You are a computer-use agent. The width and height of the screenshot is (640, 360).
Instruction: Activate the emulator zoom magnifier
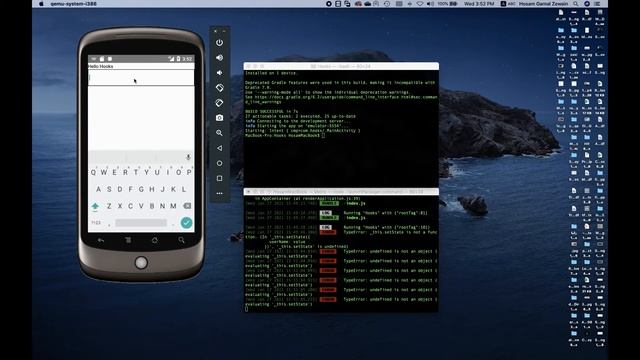click(220, 133)
